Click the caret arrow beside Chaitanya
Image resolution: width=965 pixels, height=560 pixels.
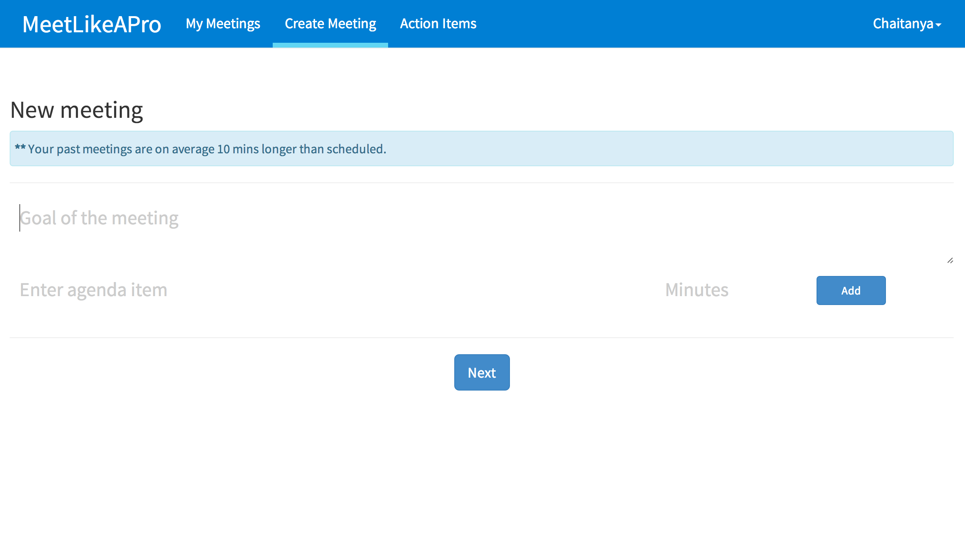(x=939, y=25)
